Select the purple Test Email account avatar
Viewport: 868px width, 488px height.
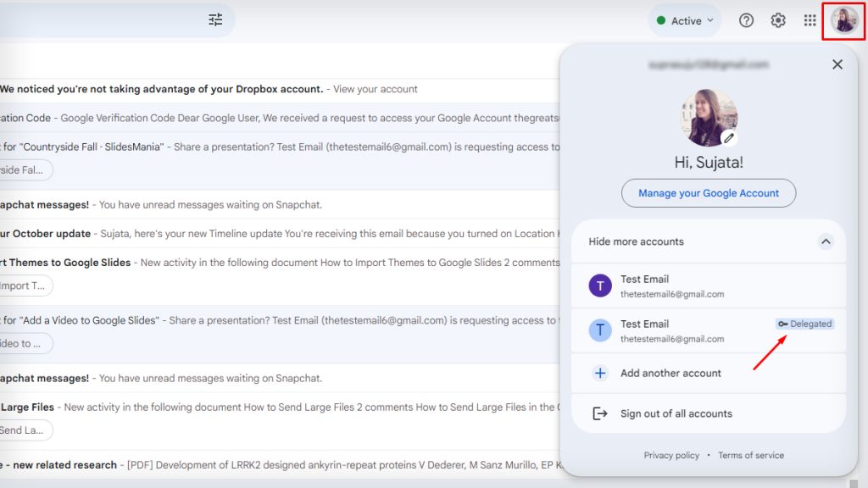tap(599, 286)
